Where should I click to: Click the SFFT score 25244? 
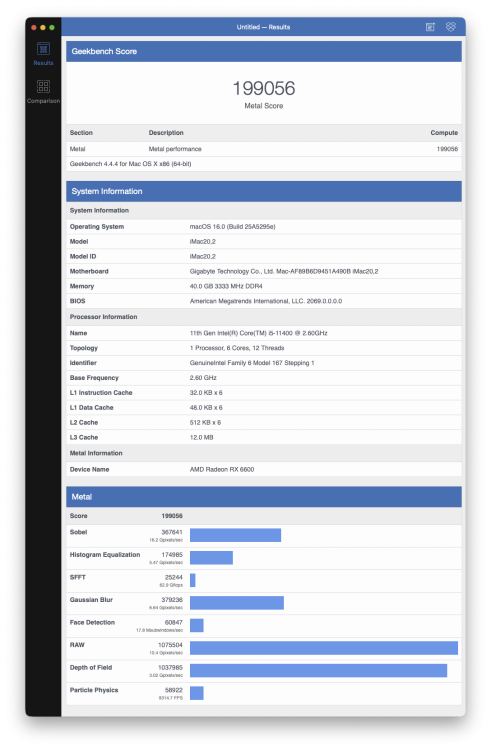tap(174, 577)
